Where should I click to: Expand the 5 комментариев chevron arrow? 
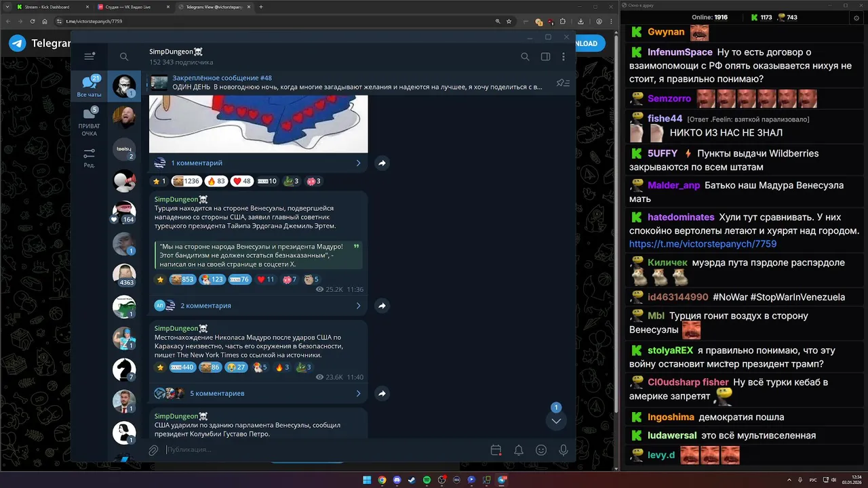click(x=358, y=393)
